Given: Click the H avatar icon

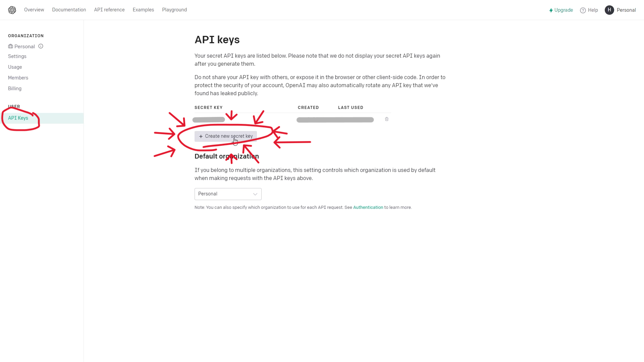Looking at the screenshot, I should click(609, 10).
